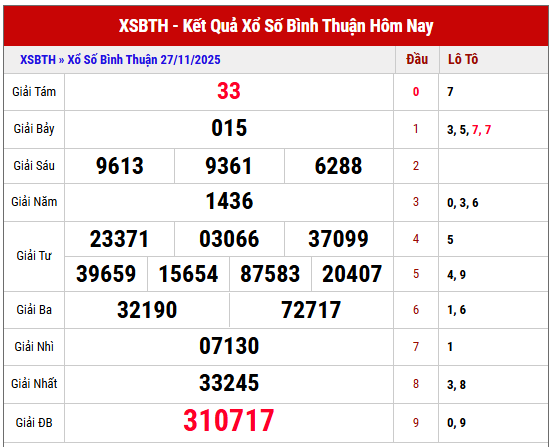Select Giải Ba number 32190
The image size is (552, 447).
(x=147, y=310)
